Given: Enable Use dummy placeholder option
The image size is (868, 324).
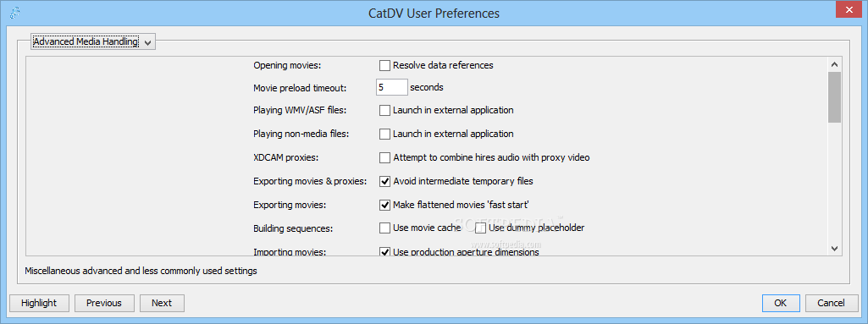Looking at the screenshot, I should (480, 228).
